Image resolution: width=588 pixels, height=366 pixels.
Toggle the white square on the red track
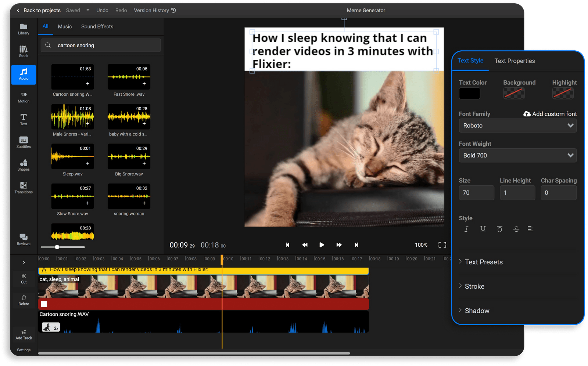coord(44,304)
